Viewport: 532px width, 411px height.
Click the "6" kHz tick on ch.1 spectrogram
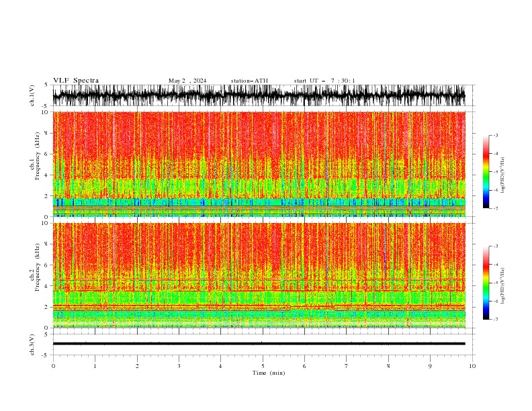pyautogui.click(x=46, y=154)
